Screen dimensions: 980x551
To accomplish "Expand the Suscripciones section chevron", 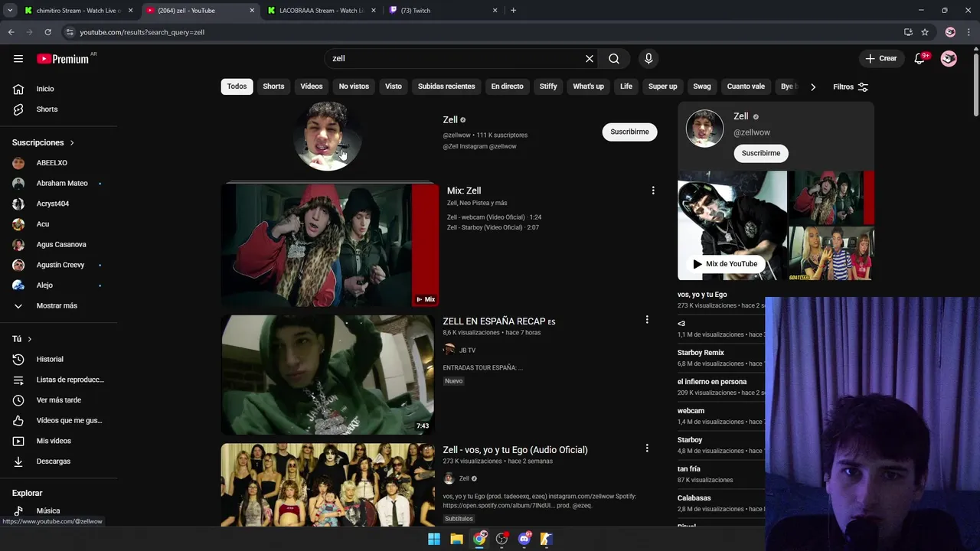I will (x=72, y=143).
